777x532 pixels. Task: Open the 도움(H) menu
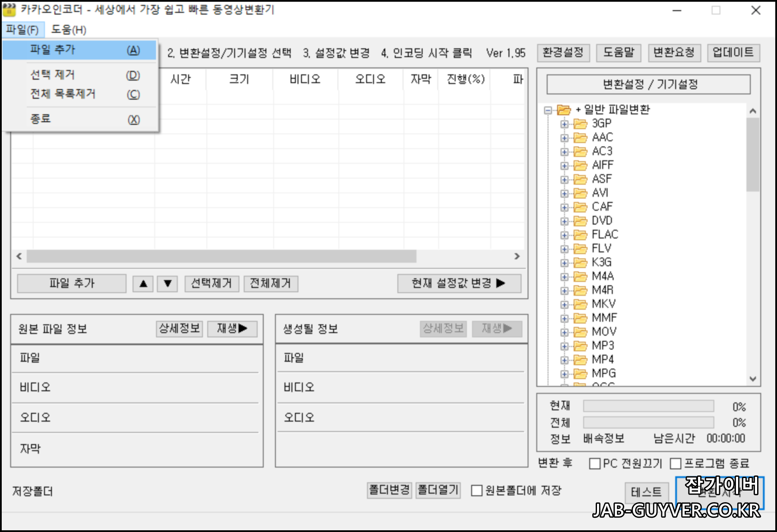pos(69,30)
